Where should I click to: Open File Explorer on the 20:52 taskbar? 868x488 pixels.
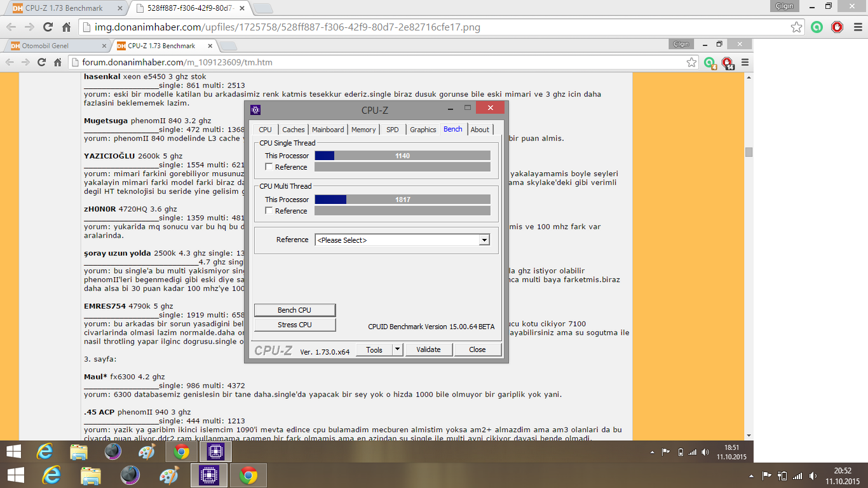(91, 475)
